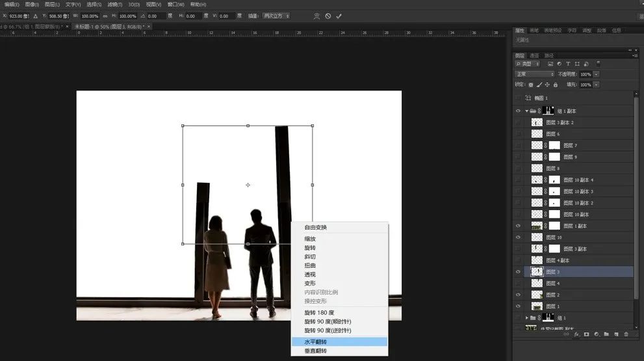Delete layer with the trash icon
This screenshot has width=644, height=361.
626,334
